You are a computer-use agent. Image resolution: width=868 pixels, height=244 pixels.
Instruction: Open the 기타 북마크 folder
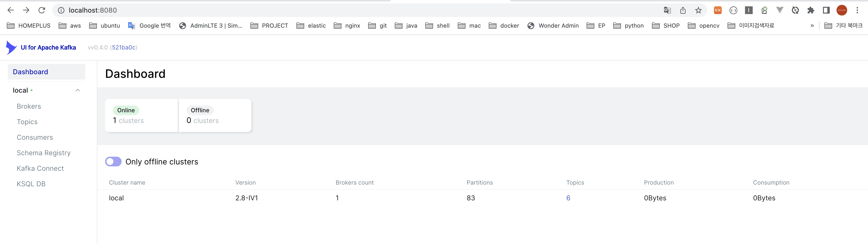pos(843,26)
